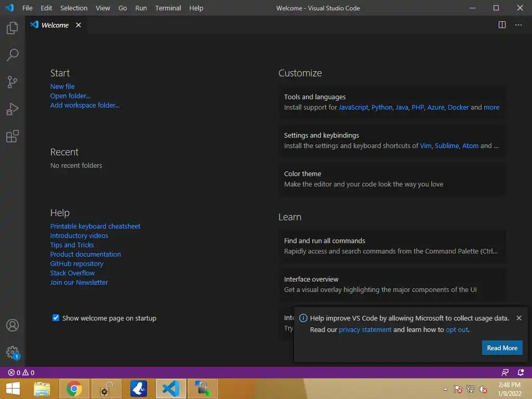Image resolution: width=532 pixels, height=399 pixels.
Task: Install JavaScript language support link
Action: (x=353, y=107)
